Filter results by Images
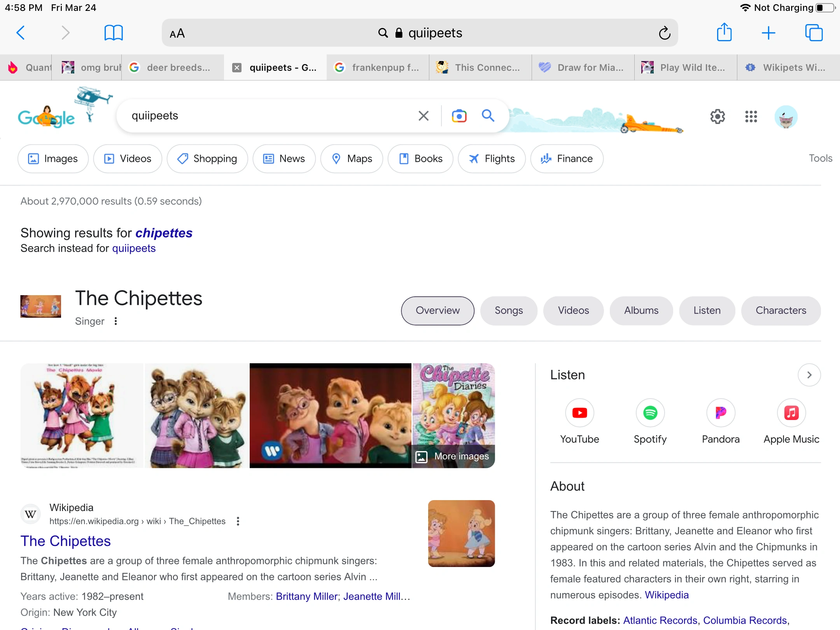The width and height of the screenshot is (840, 630). click(x=53, y=159)
